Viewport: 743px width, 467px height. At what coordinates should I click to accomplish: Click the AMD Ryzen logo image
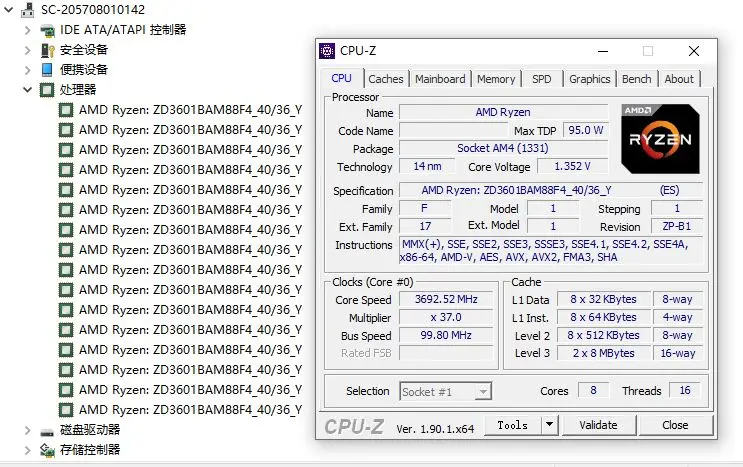[x=660, y=139]
